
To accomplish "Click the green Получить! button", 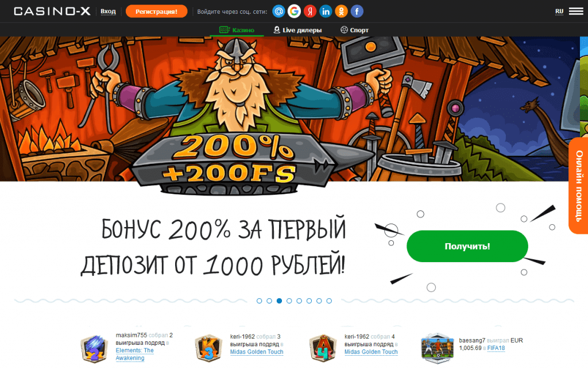I will pos(467,246).
